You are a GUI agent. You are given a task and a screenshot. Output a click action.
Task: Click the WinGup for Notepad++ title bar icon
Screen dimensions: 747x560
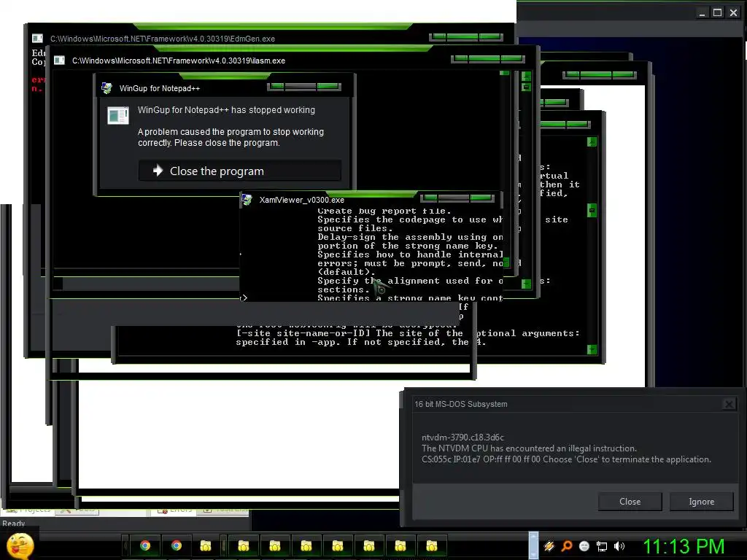(107, 88)
